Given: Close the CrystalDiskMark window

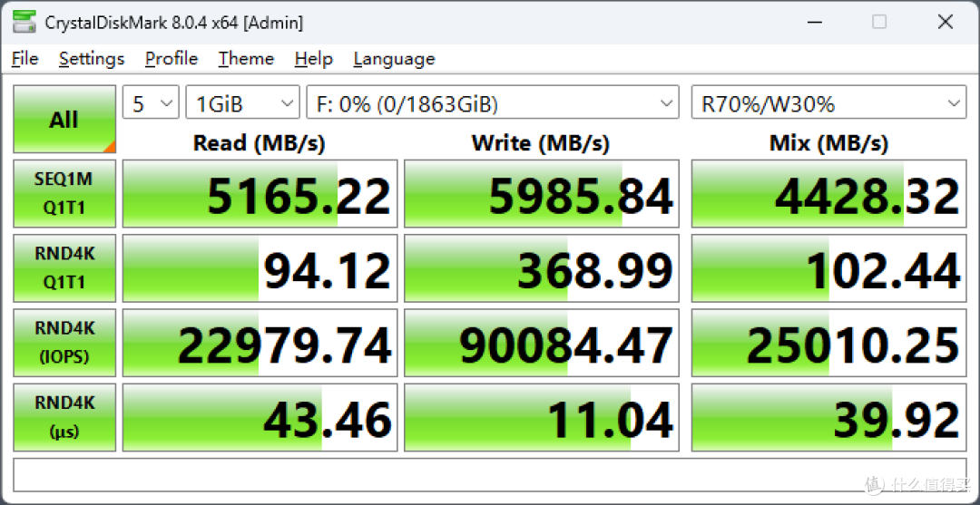Looking at the screenshot, I should pos(945,23).
